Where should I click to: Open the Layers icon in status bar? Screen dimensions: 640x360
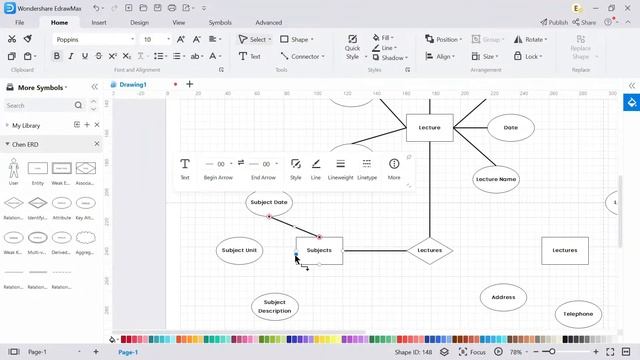coord(444,351)
